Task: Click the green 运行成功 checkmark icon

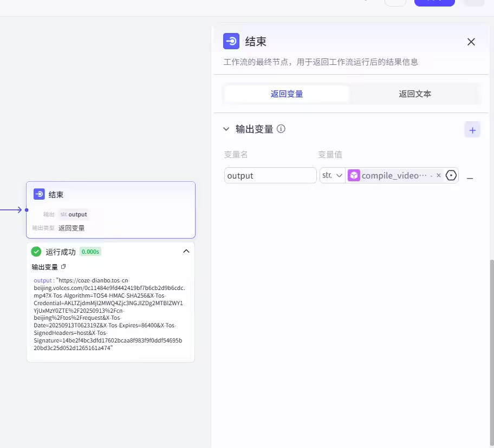Action: point(36,252)
